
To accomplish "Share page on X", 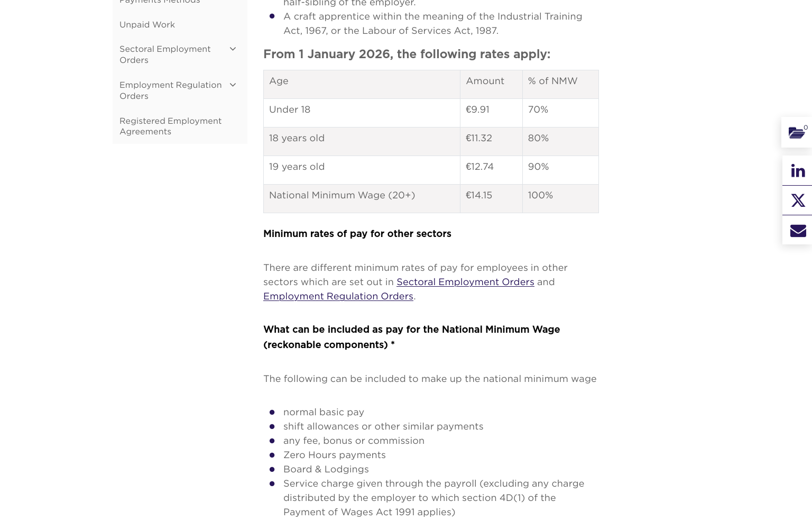I will click(x=798, y=200).
